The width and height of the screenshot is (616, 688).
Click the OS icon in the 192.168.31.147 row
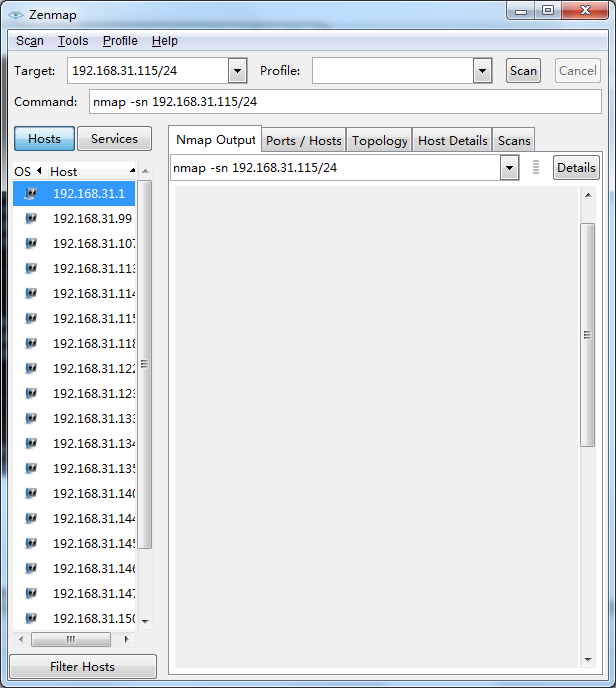pyautogui.click(x=31, y=594)
